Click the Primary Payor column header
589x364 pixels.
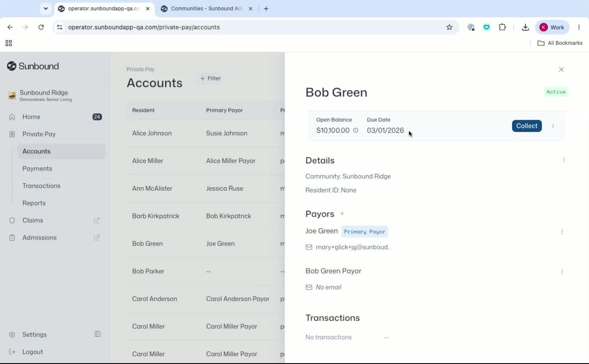(x=224, y=110)
